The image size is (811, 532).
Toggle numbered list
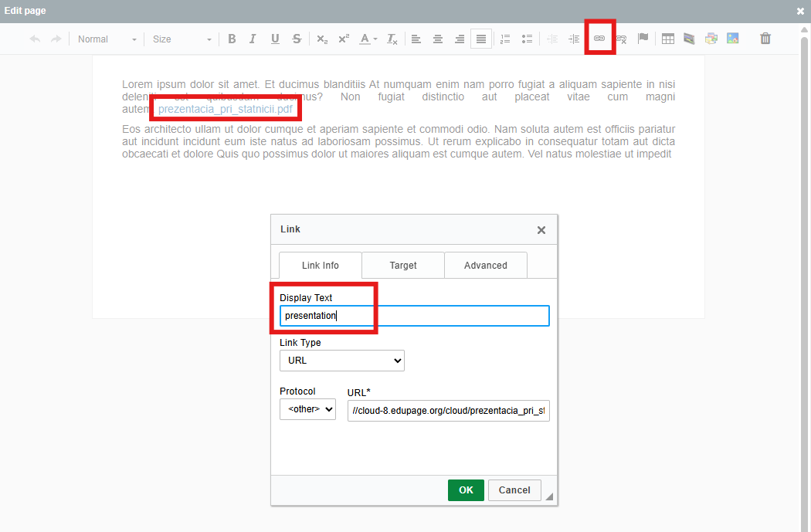click(506, 39)
